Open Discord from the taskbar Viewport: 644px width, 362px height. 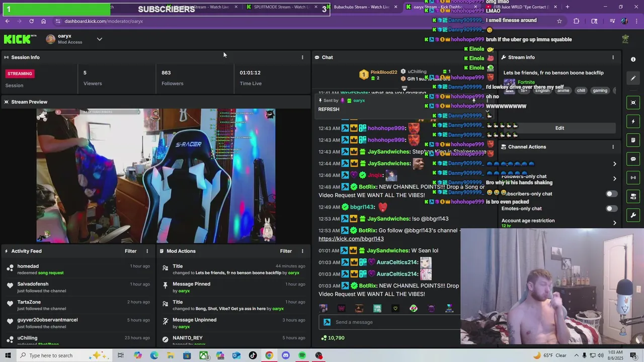286,355
